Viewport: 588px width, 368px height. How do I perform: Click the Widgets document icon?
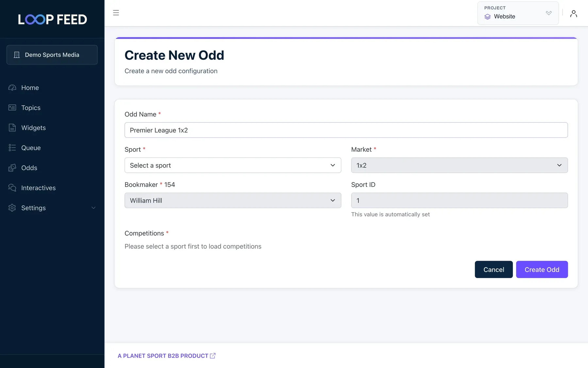point(12,128)
